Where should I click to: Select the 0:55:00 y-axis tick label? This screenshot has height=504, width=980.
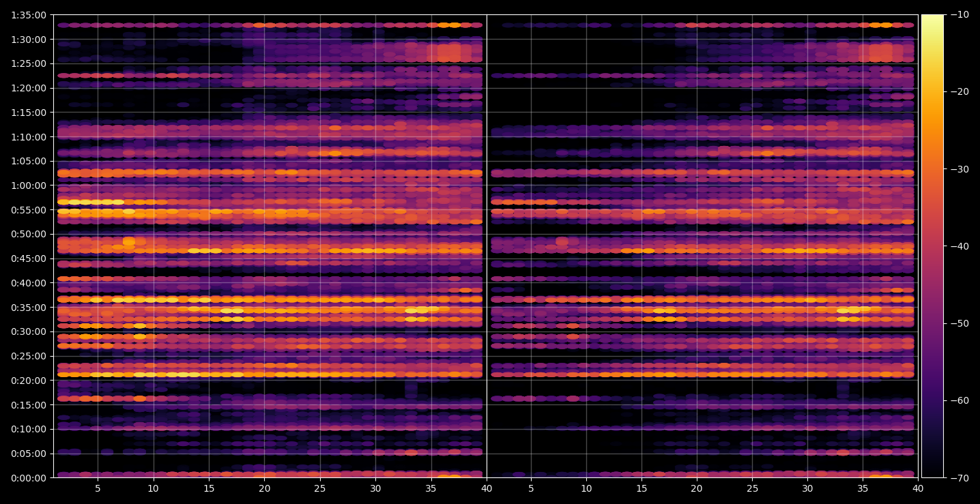click(29, 210)
